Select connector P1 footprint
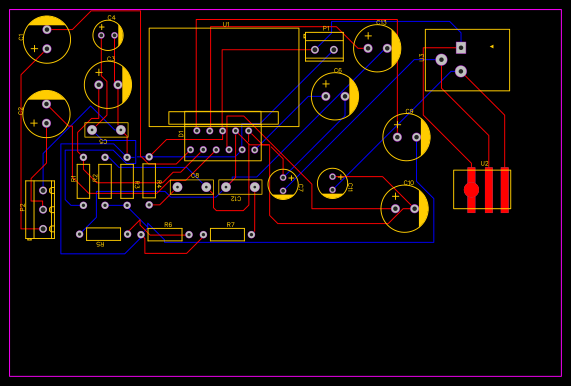Screen dimensions: 571x386 [324, 47]
